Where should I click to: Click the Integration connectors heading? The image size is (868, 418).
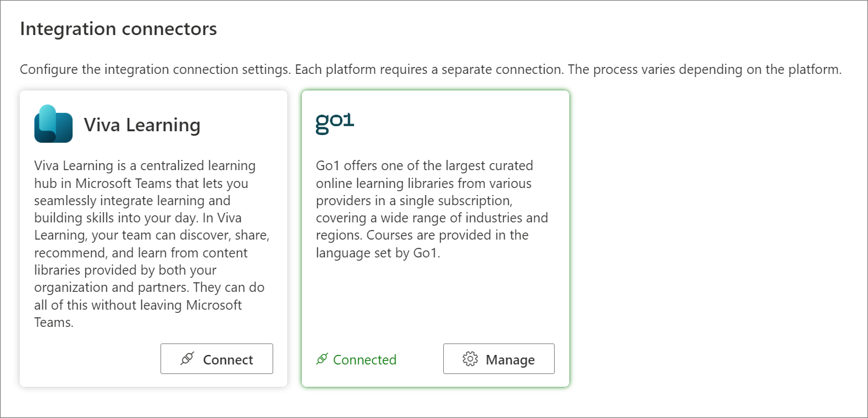118,29
